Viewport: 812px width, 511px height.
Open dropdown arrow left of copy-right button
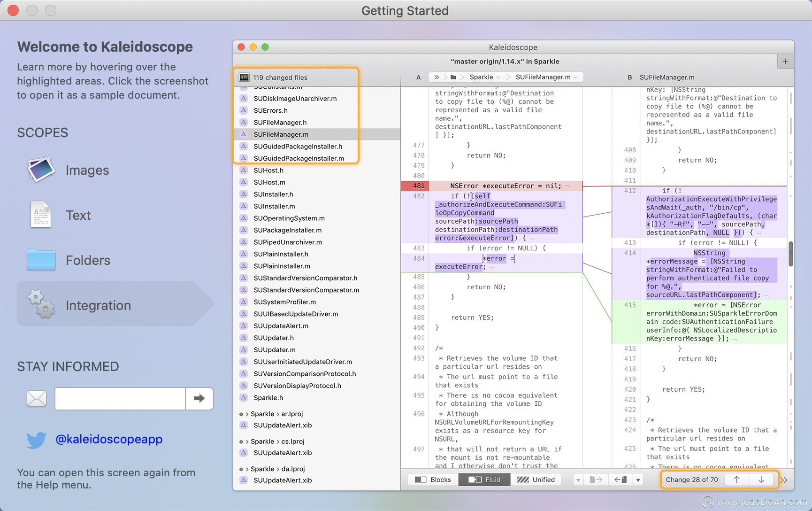578,480
